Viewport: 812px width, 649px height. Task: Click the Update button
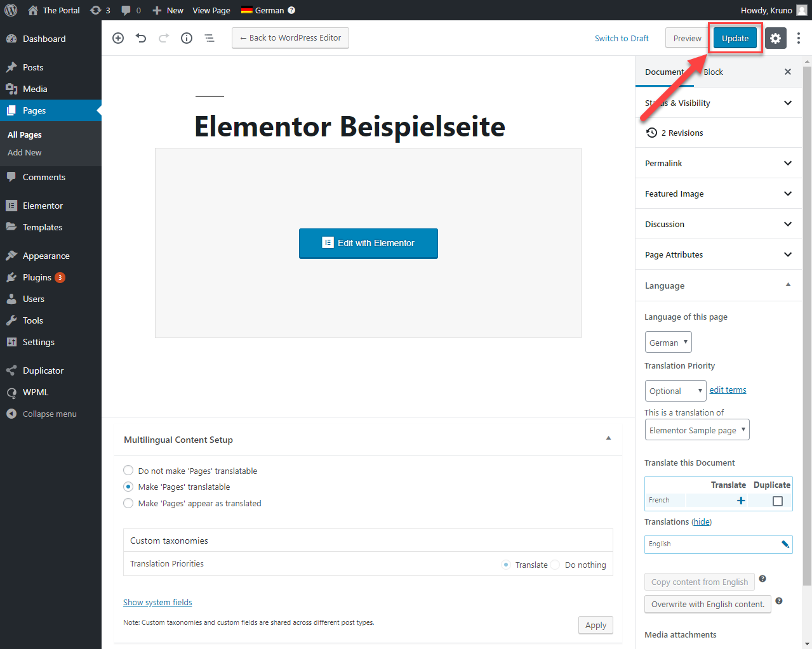[735, 38]
